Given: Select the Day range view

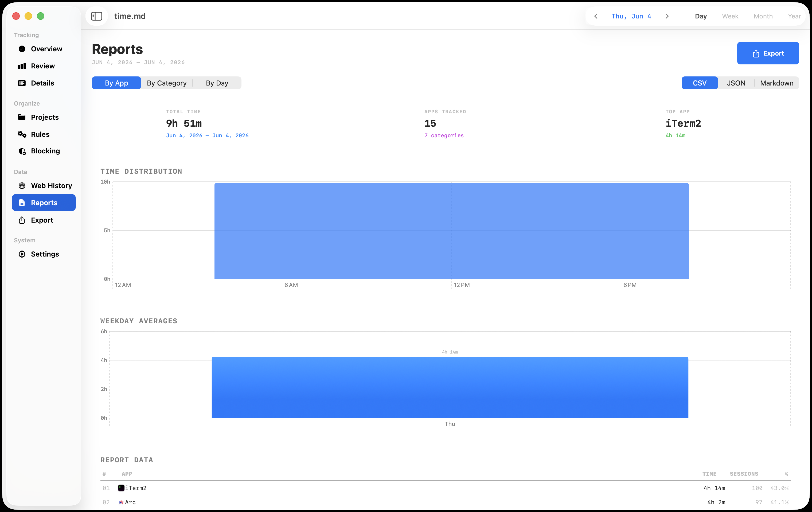Looking at the screenshot, I should click(x=701, y=16).
